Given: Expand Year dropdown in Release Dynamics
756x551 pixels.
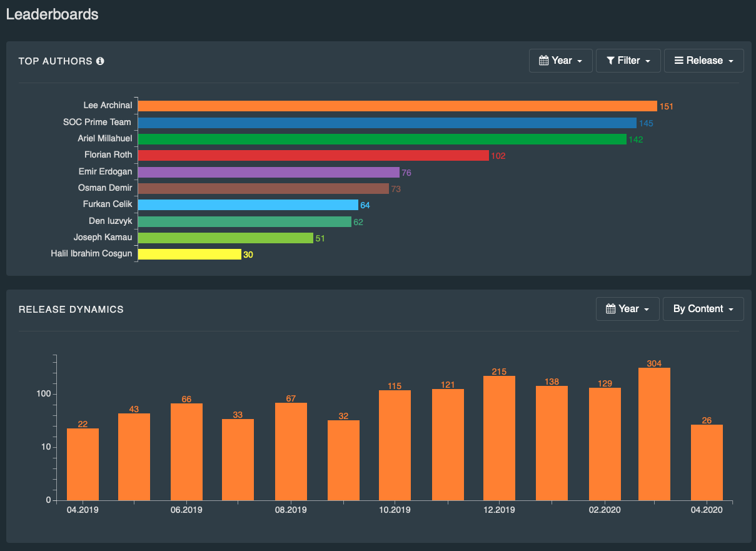Looking at the screenshot, I should point(628,309).
